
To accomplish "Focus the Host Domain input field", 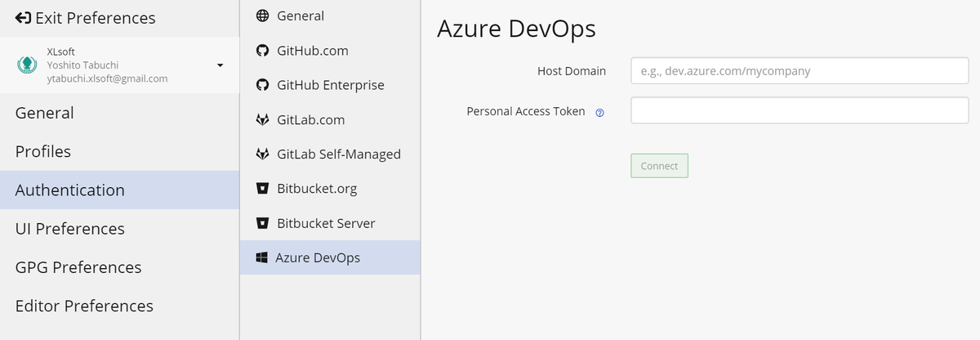I will coord(800,71).
